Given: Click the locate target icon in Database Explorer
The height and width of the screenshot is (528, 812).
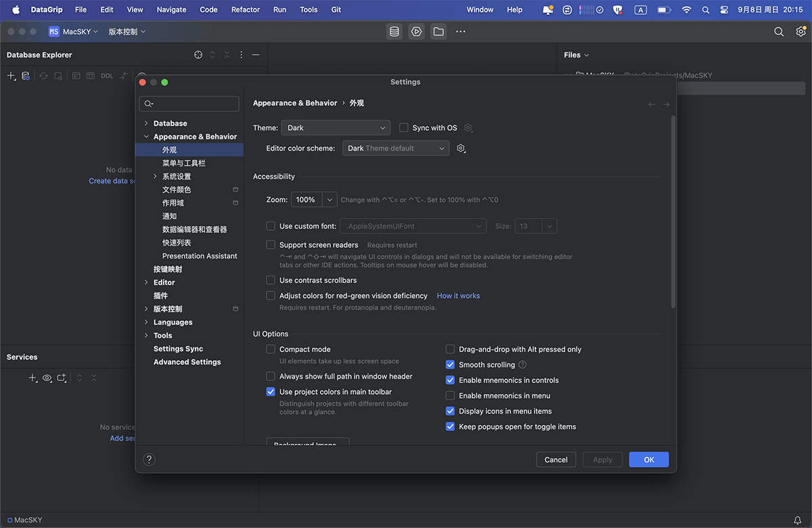Looking at the screenshot, I should 198,55.
